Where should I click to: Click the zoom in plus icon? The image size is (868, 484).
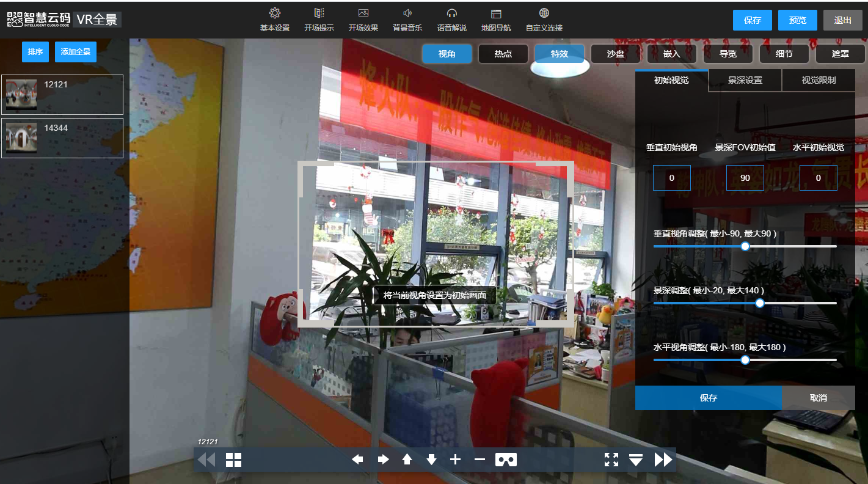455,460
